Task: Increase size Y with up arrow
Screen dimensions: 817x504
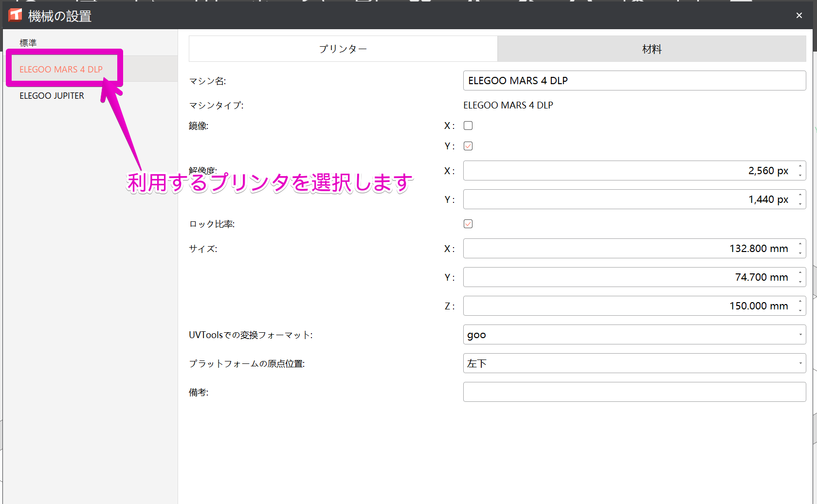Action: click(800, 273)
